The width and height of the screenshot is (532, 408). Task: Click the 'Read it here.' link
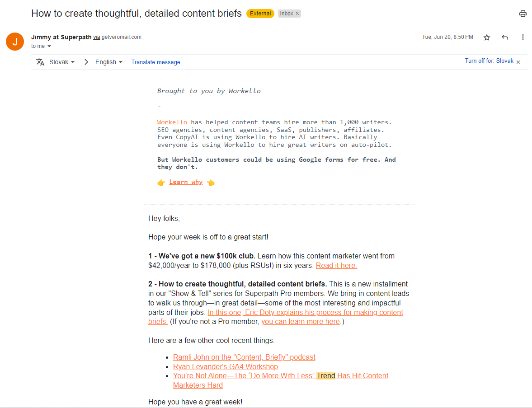[336, 265]
